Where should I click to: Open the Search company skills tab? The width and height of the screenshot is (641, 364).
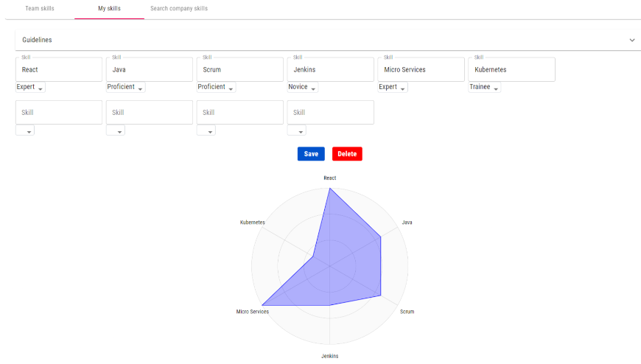click(179, 9)
